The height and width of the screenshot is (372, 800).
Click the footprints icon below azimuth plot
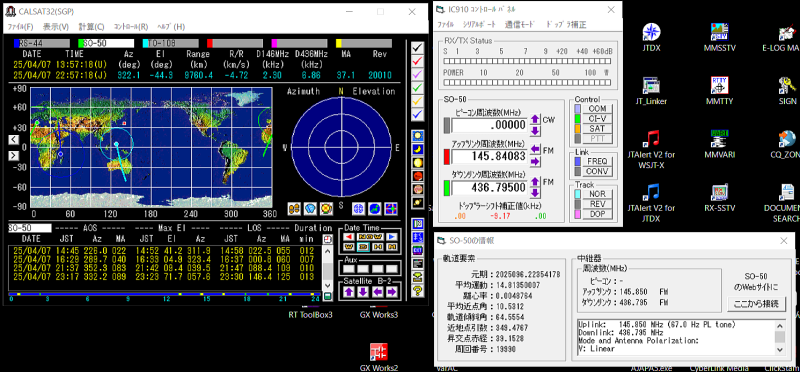pyautogui.click(x=294, y=208)
